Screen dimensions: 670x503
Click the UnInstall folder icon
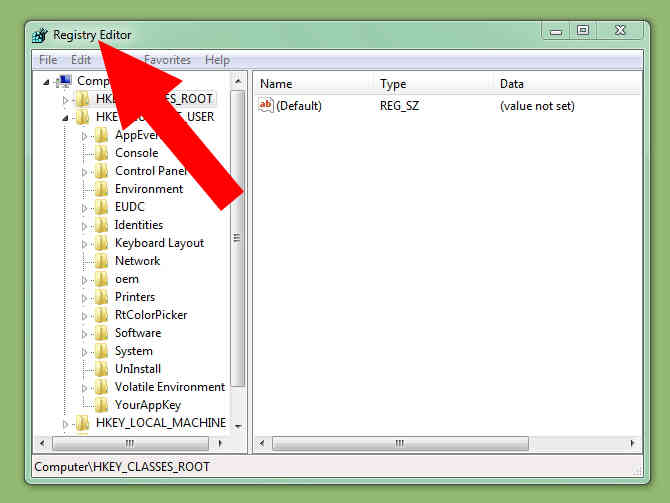[x=101, y=369]
